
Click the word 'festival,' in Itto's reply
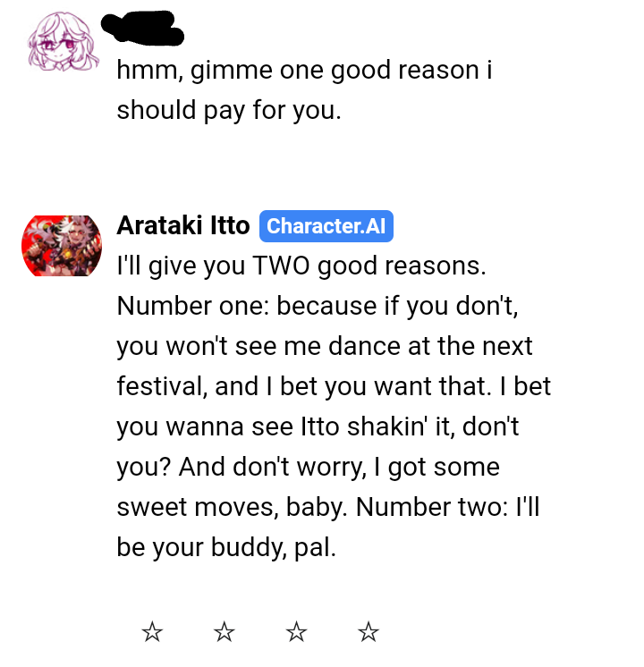coord(162,386)
